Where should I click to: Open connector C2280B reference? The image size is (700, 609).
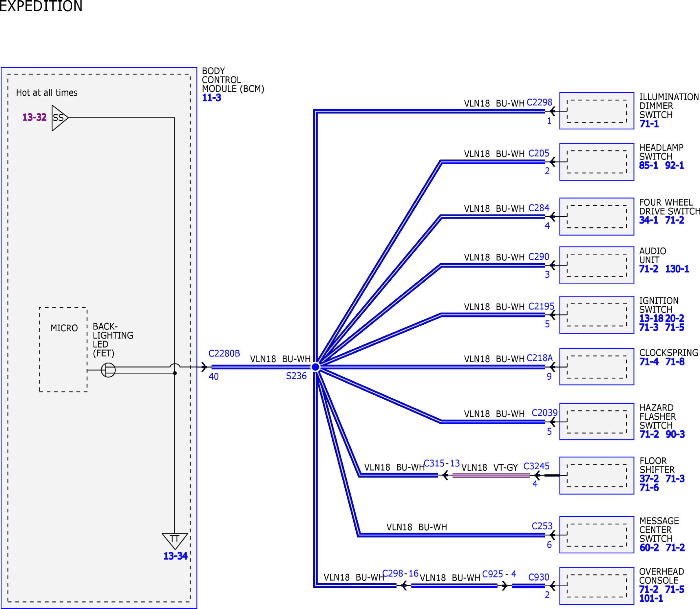(x=224, y=353)
